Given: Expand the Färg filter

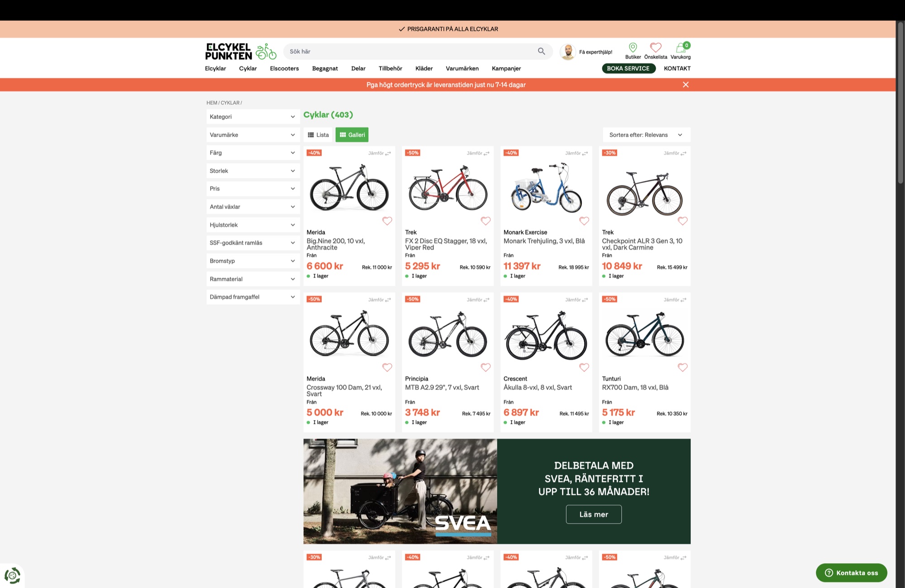Looking at the screenshot, I should (x=253, y=153).
